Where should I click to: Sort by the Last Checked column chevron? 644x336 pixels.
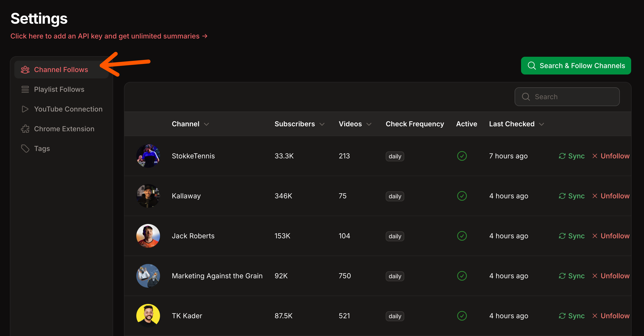click(x=542, y=124)
